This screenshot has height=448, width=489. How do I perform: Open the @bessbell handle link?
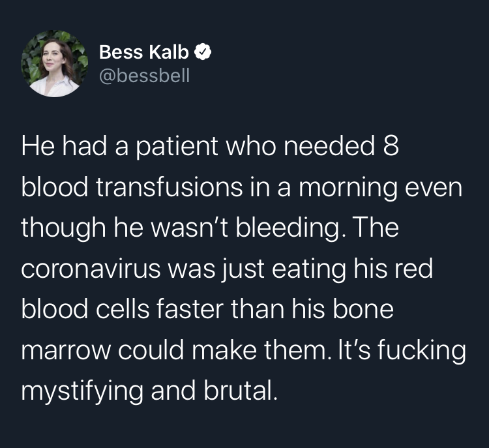[x=144, y=76]
